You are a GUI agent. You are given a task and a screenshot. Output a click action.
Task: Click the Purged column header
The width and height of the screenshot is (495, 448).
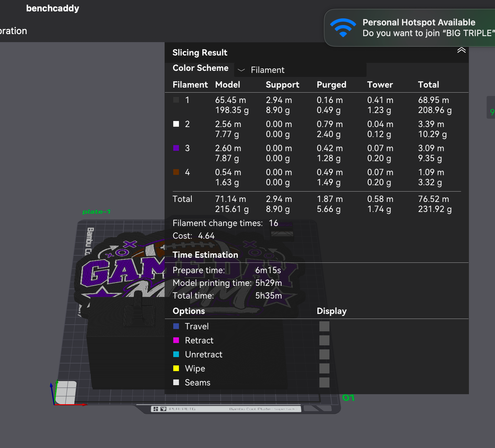[331, 85]
